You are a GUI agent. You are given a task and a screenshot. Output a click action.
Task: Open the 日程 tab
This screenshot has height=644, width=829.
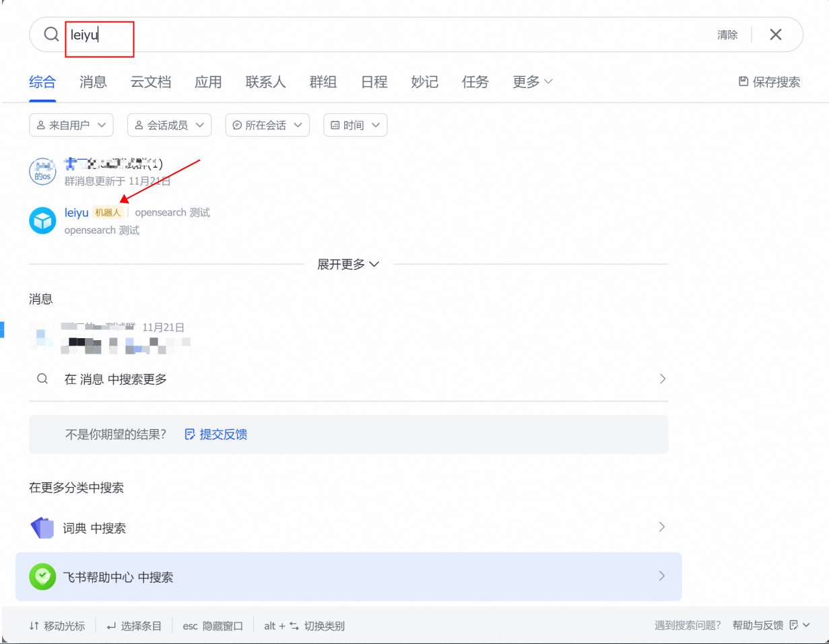(374, 82)
